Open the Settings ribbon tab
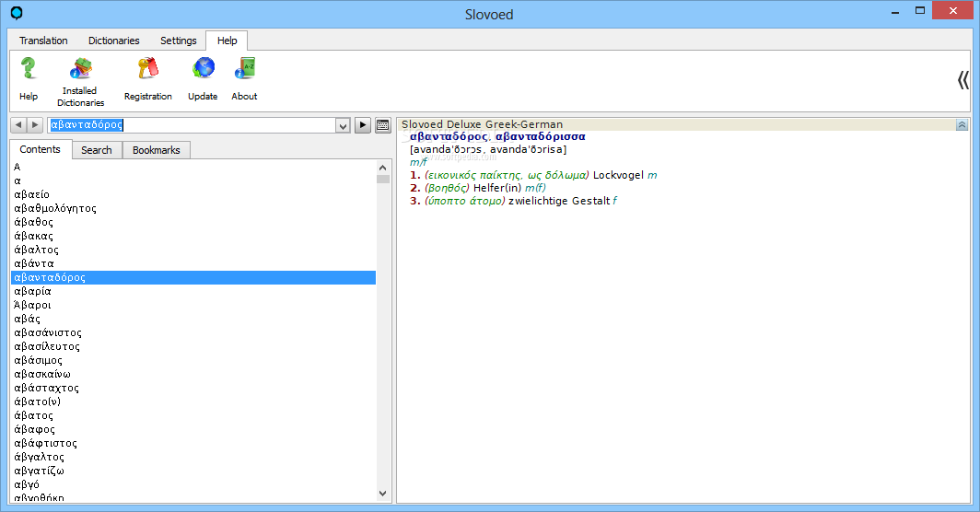Screen dimensions: 980x512 (x=178, y=41)
